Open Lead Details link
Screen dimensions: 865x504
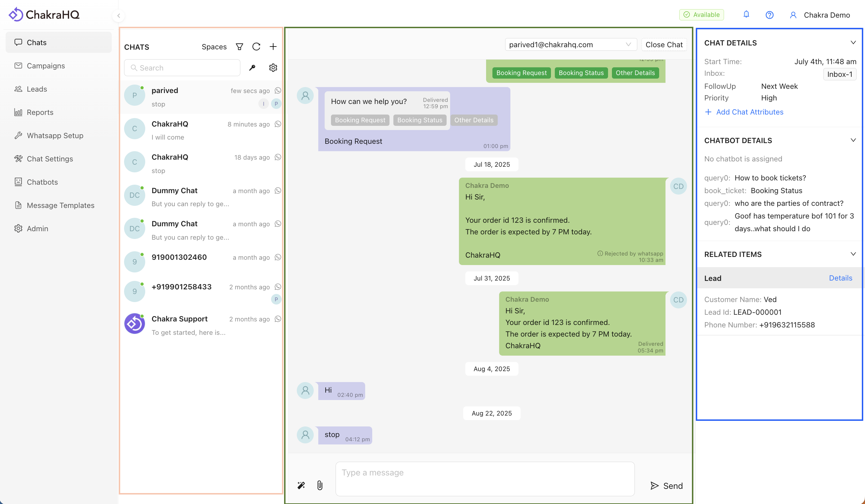[x=840, y=278]
